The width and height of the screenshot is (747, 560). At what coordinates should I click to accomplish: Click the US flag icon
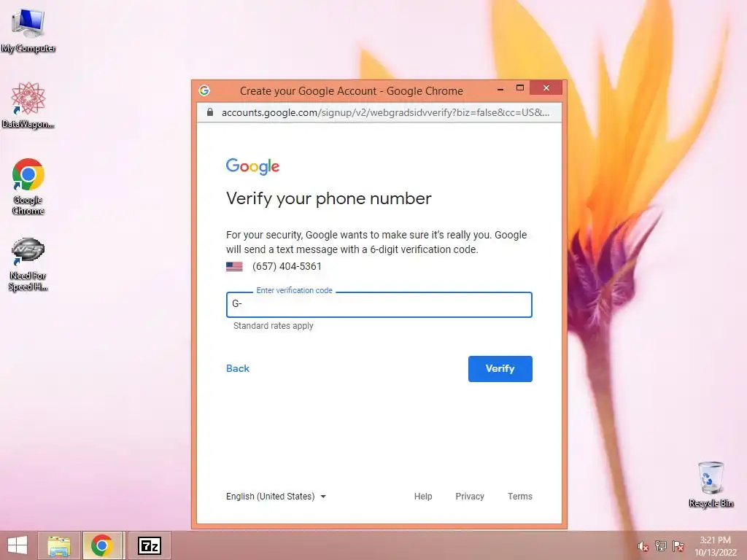[234, 267]
